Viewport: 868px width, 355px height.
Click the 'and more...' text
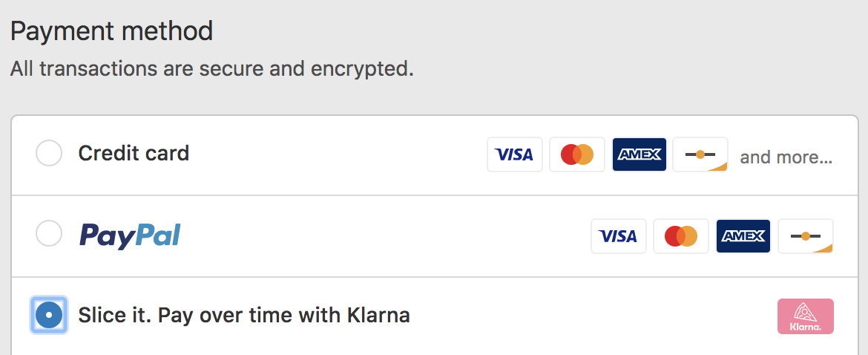pyautogui.click(x=786, y=157)
